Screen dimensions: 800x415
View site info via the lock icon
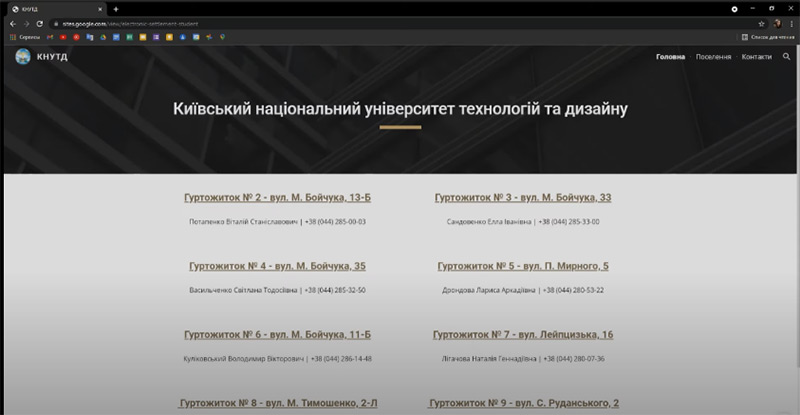(56, 23)
